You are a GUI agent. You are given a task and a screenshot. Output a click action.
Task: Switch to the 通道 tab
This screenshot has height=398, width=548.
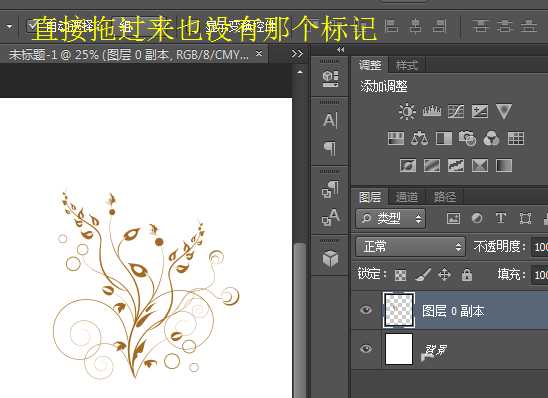pyautogui.click(x=406, y=197)
